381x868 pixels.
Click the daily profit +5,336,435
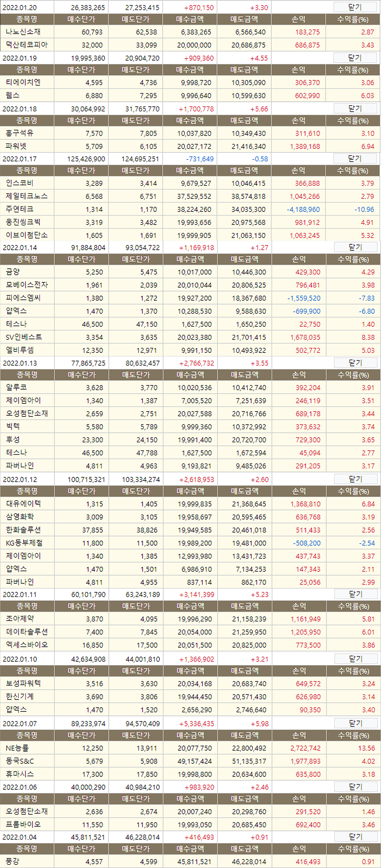point(197,723)
